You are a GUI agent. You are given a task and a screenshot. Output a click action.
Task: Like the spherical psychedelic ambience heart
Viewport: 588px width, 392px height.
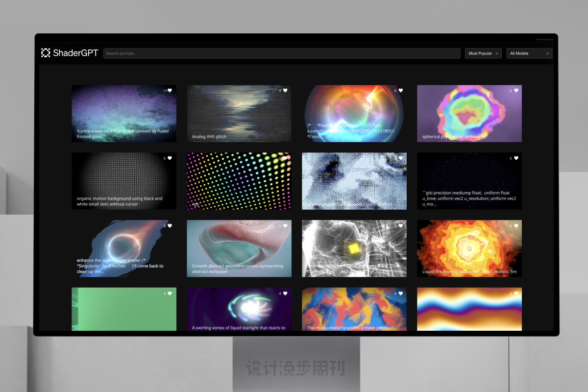point(516,91)
